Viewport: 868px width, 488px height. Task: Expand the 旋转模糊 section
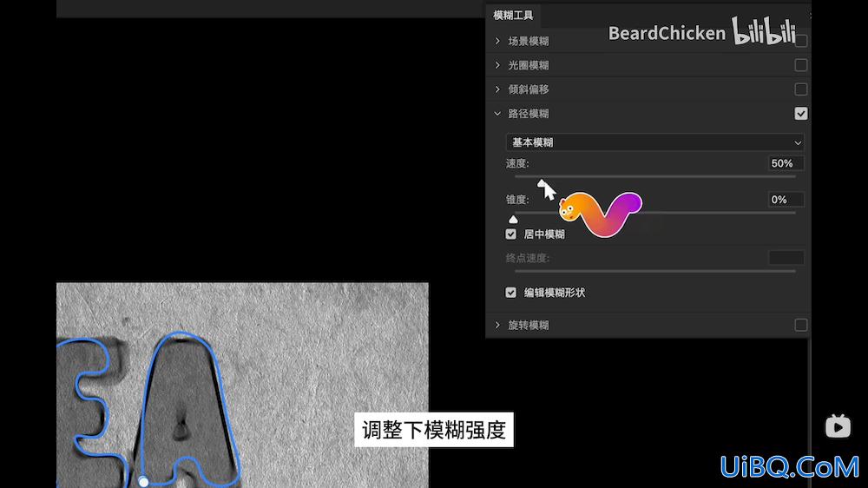(497, 325)
